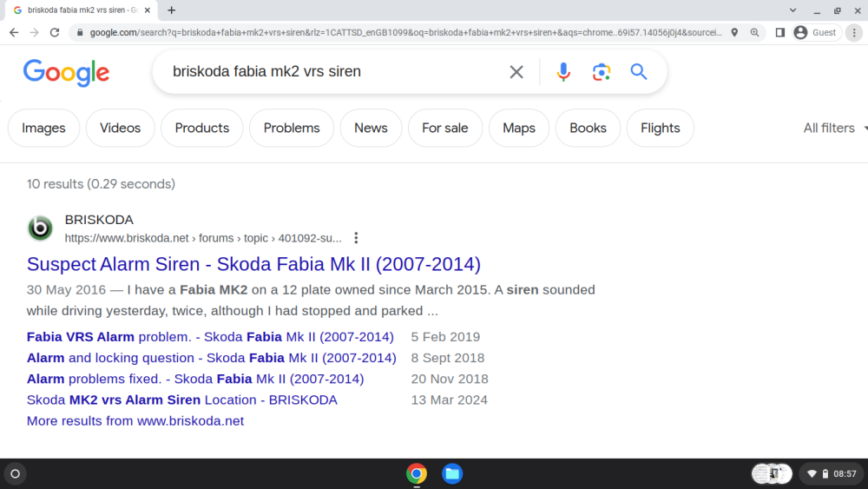Filter results by Images
This screenshot has width=868, height=489.
[43, 128]
